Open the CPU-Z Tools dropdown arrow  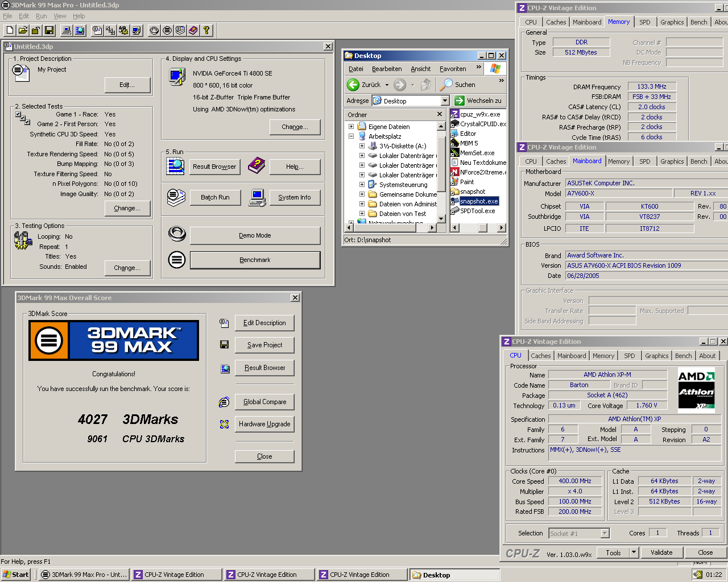click(634, 552)
